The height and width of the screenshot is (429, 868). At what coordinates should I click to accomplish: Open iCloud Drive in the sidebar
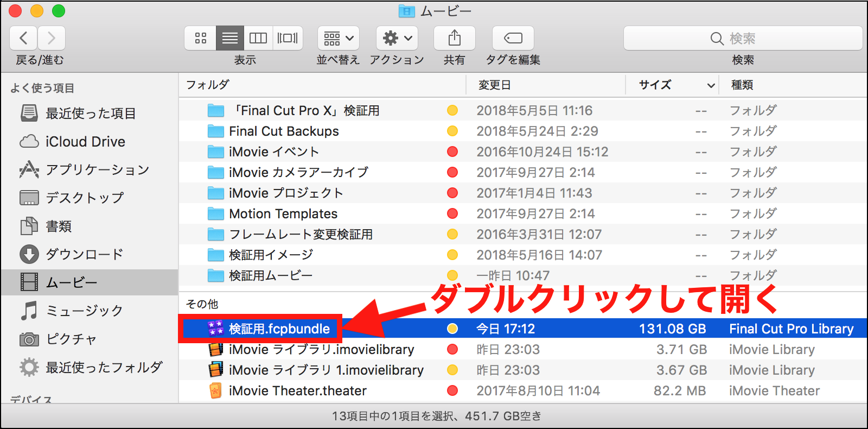point(90,141)
